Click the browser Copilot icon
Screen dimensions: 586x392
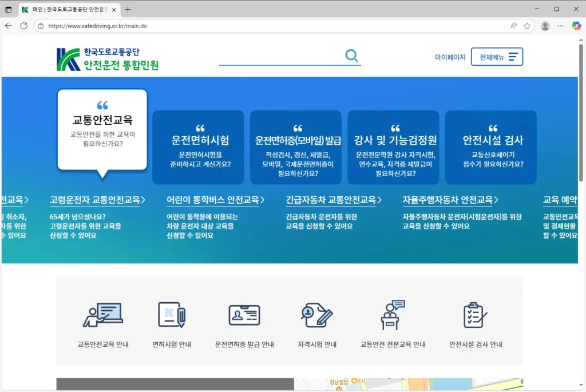(x=576, y=26)
